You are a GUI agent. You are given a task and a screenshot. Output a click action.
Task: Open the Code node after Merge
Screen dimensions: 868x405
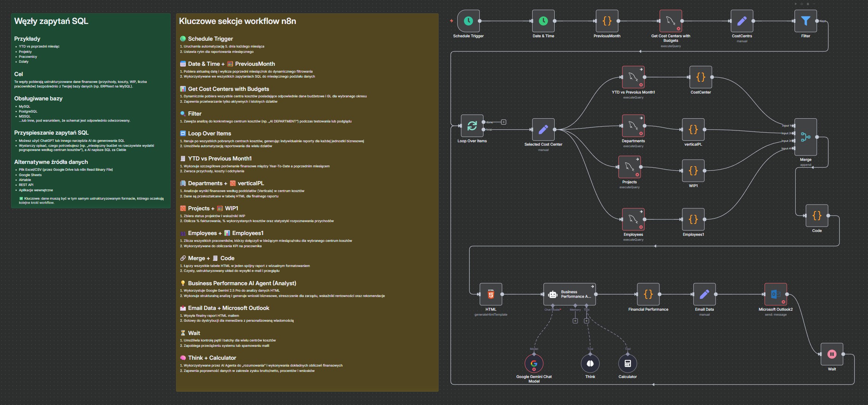pyautogui.click(x=817, y=216)
